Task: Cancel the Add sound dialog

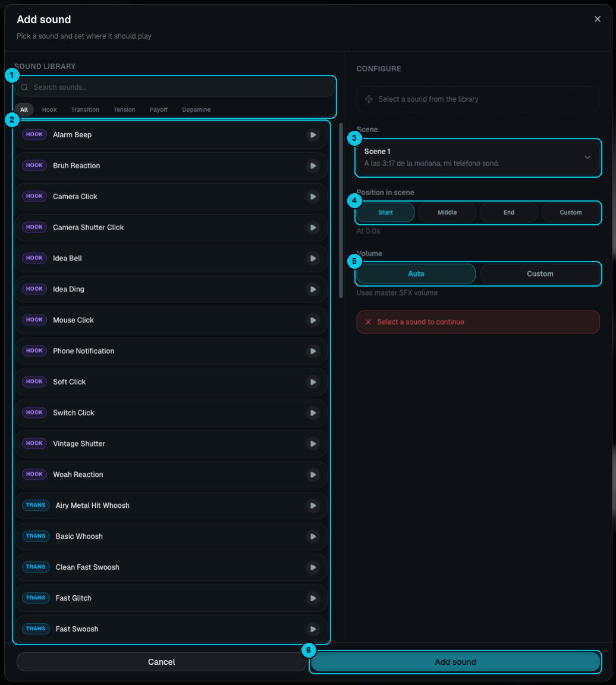Action: click(x=161, y=662)
